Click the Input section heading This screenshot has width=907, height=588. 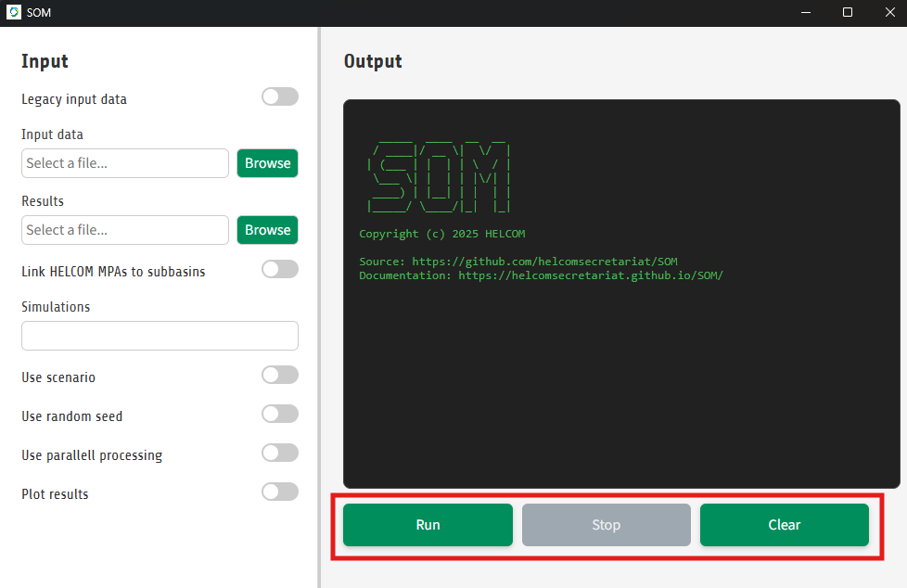[45, 61]
